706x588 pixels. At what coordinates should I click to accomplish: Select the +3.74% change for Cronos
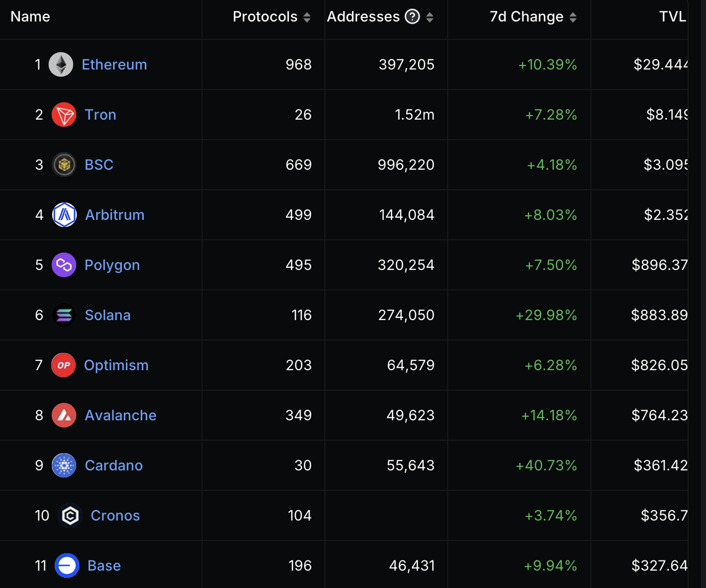pos(551,515)
